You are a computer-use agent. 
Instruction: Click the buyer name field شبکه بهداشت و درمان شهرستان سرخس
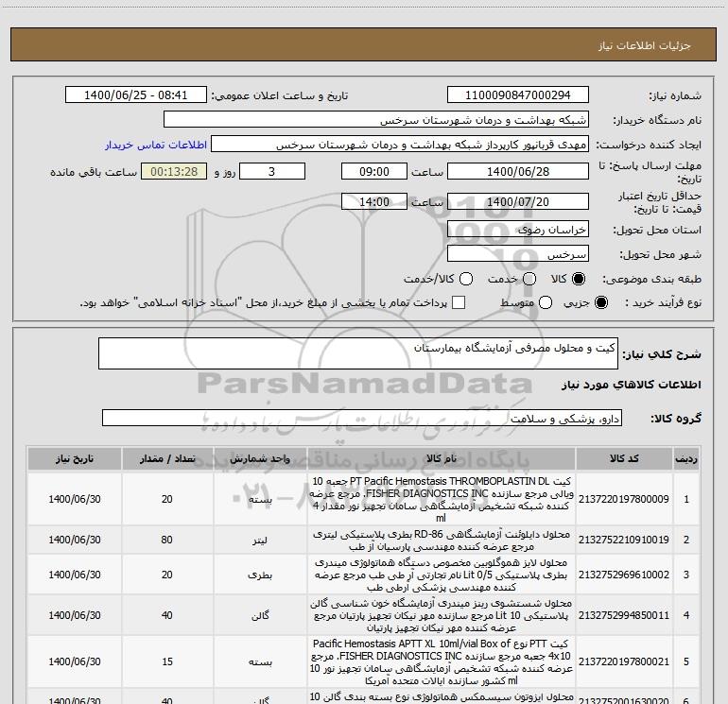click(x=376, y=120)
